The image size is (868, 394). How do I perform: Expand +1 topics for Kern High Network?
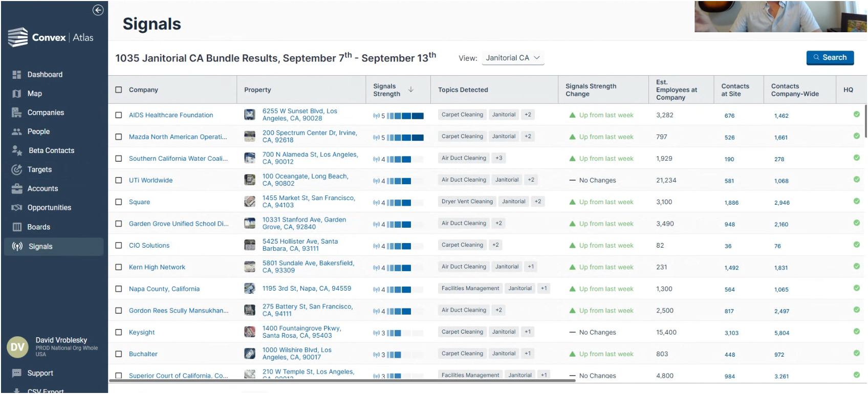(531, 267)
